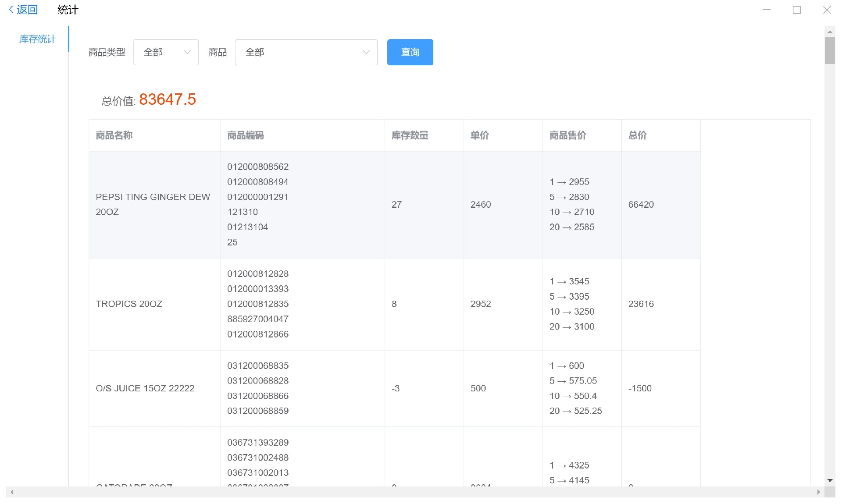Click the 总价值 amount 83647.5
Image resolution: width=842 pixels, height=504 pixels.
point(167,99)
